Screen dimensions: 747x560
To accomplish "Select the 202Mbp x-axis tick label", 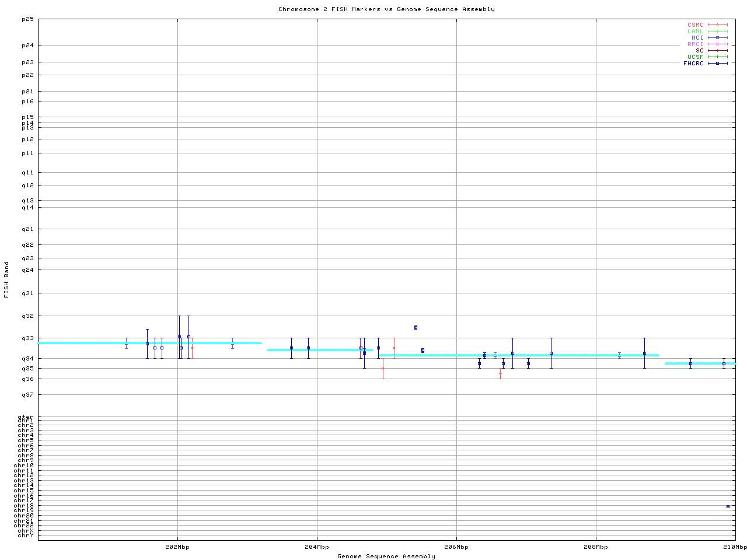I will [x=177, y=547].
